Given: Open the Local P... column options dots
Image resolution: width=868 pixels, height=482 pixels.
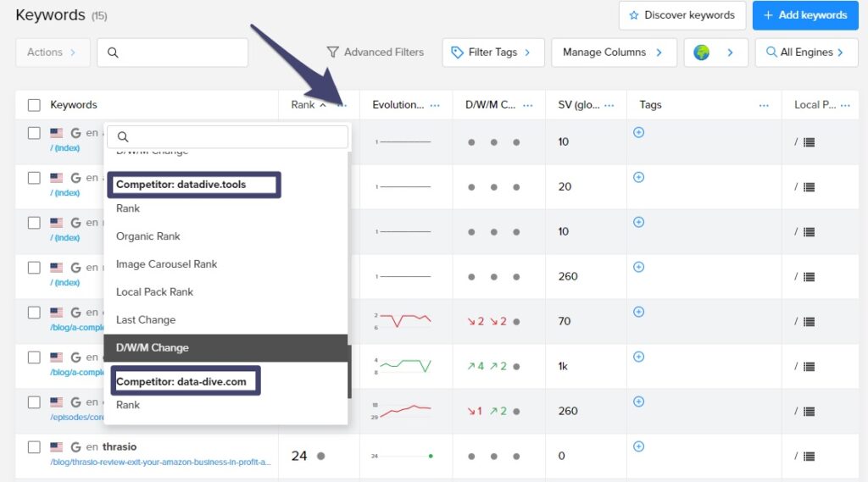Looking at the screenshot, I should click(x=845, y=105).
